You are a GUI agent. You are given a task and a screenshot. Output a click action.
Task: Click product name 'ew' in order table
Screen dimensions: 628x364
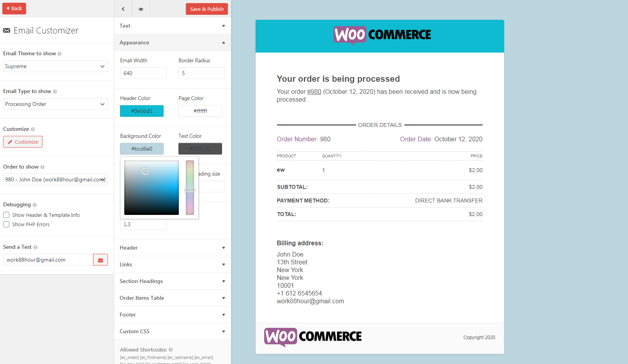coord(280,170)
